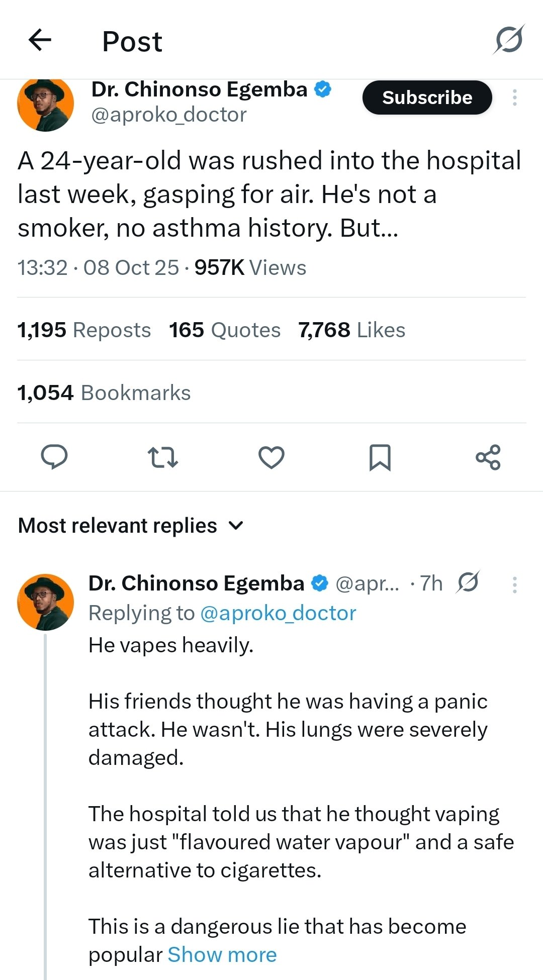Screen dimensions: 543x980
Task: Expand the reply with Show more
Action: pyautogui.click(x=223, y=954)
